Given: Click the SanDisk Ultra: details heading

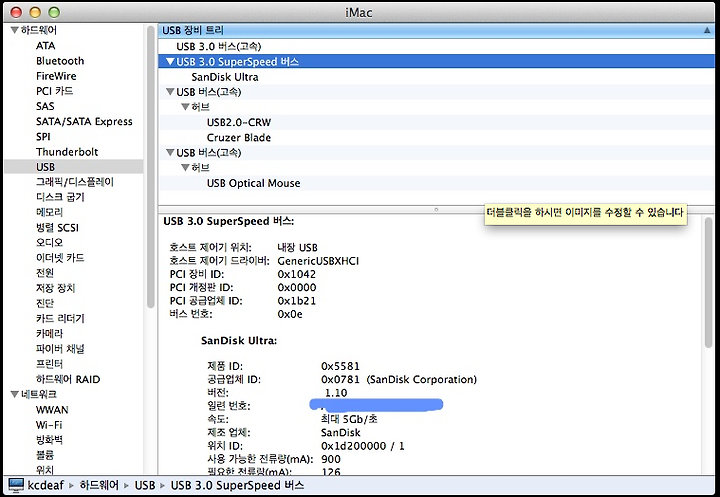Looking at the screenshot, I should coord(239,340).
